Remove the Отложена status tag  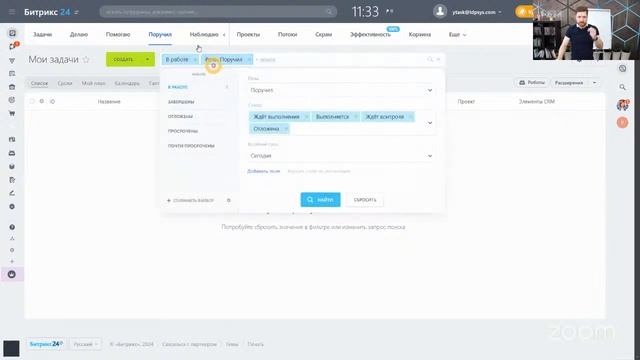(286, 129)
